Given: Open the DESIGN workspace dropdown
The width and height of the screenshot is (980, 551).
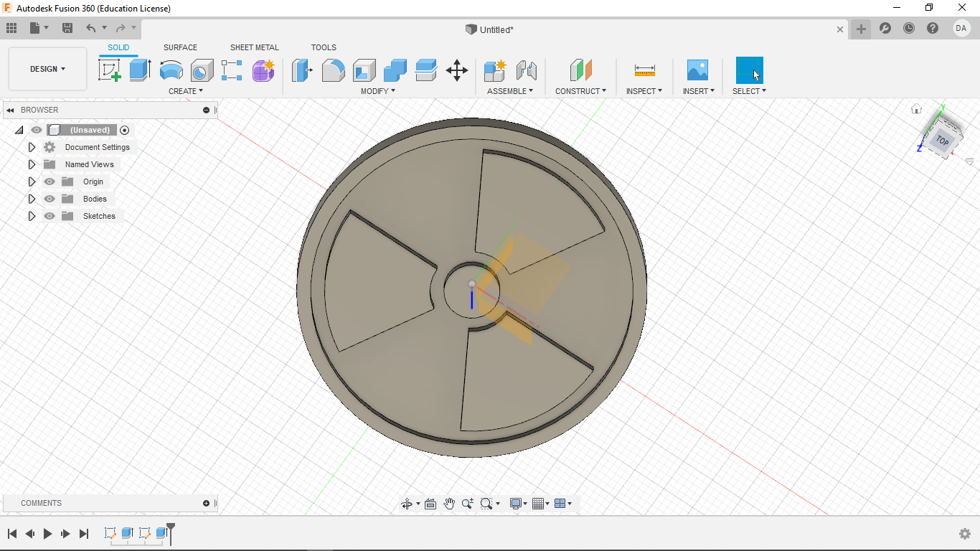Looking at the screenshot, I should pyautogui.click(x=47, y=69).
